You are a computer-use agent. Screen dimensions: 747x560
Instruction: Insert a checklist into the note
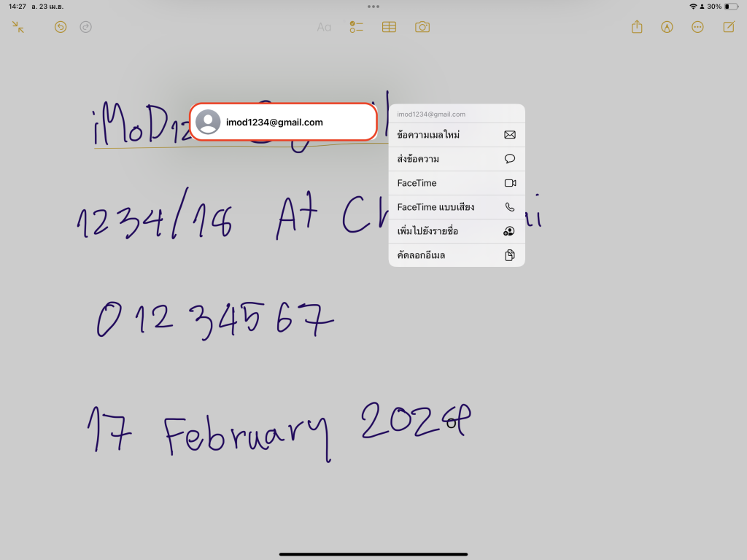pyautogui.click(x=356, y=27)
